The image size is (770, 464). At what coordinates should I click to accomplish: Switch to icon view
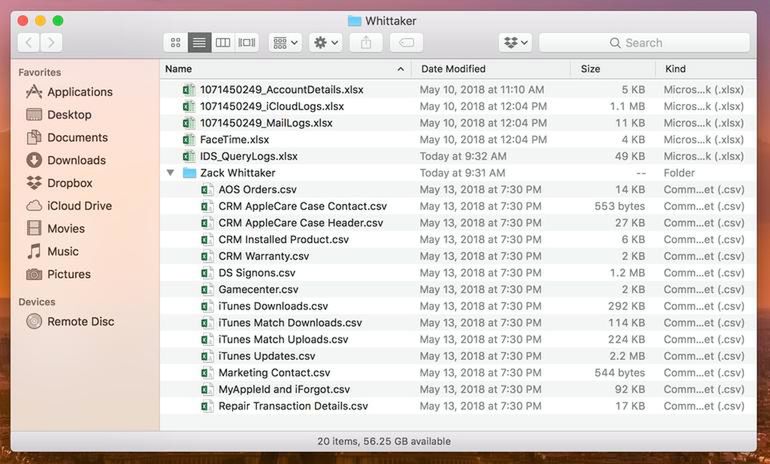pos(175,43)
